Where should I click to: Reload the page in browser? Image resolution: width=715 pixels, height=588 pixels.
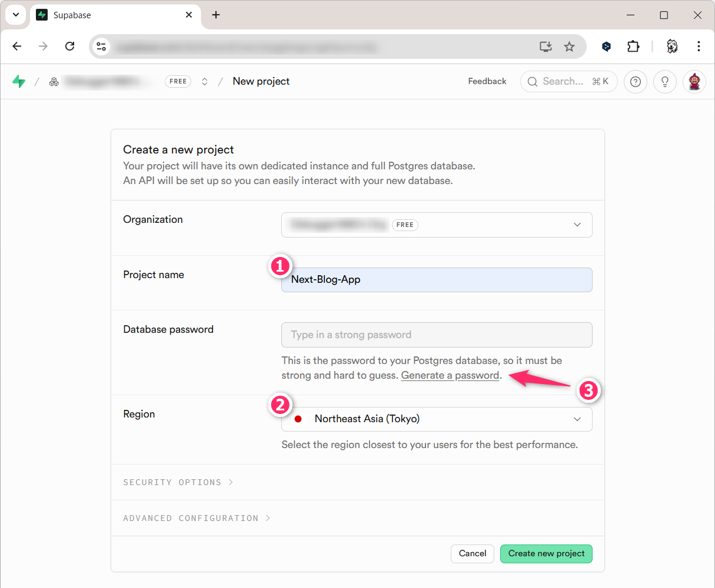[x=69, y=46]
